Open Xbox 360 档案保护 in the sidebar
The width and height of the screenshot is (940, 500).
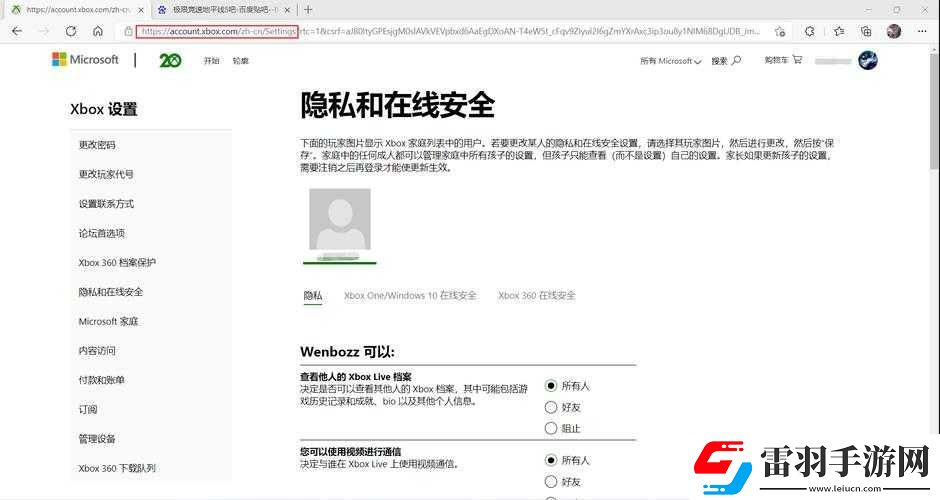pos(117,263)
